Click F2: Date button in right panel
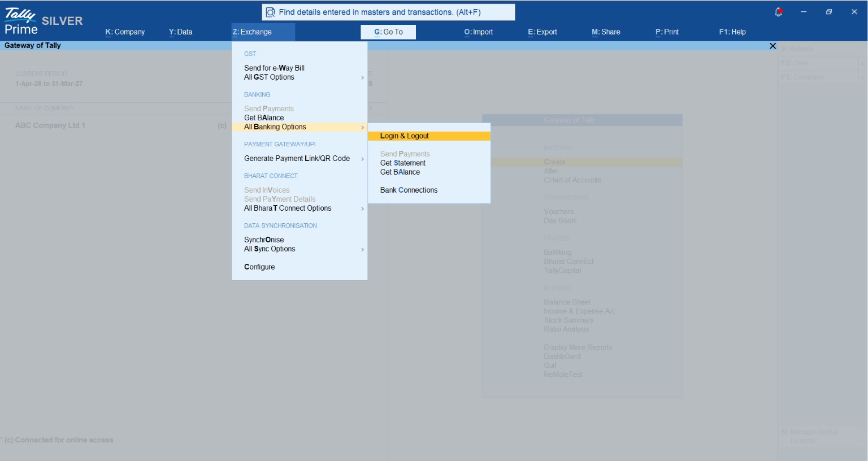Viewport: 868px width, 461px height. [818, 63]
